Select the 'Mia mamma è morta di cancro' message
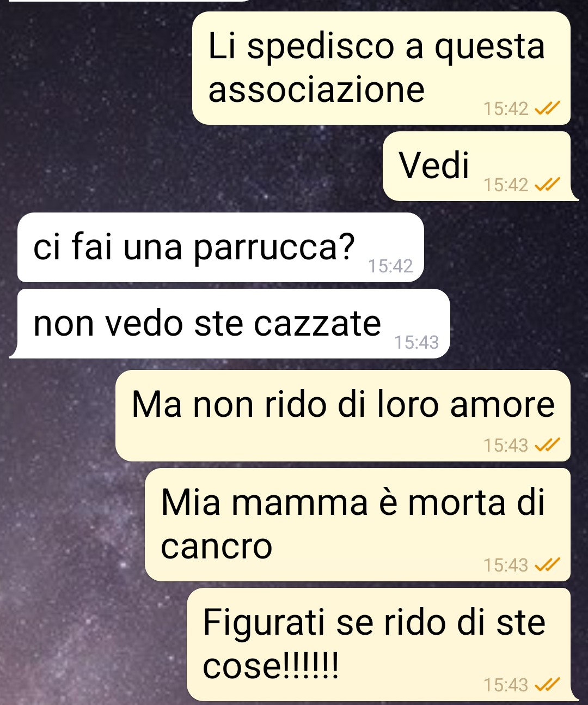The image size is (588, 705). point(358,525)
